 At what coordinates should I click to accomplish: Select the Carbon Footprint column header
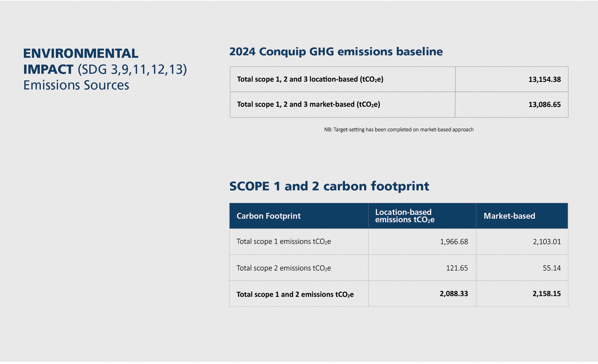click(x=269, y=216)
